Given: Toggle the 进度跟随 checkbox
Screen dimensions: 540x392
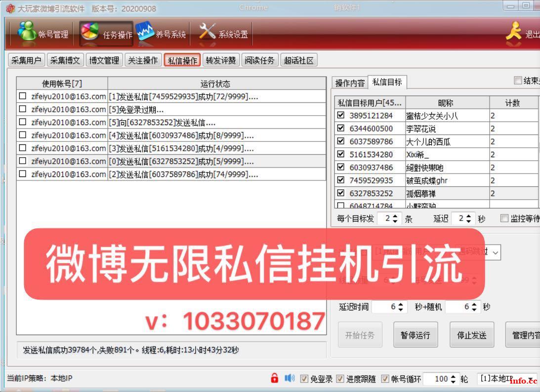Looking at the screenshot, I should pyautogui.click(x=340, y=379).
